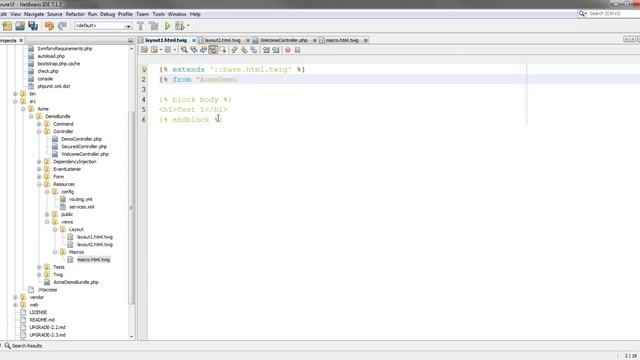Select layout1.html.twig in project tree
This screenshot has height=360, width=640.
coord(95,237)
